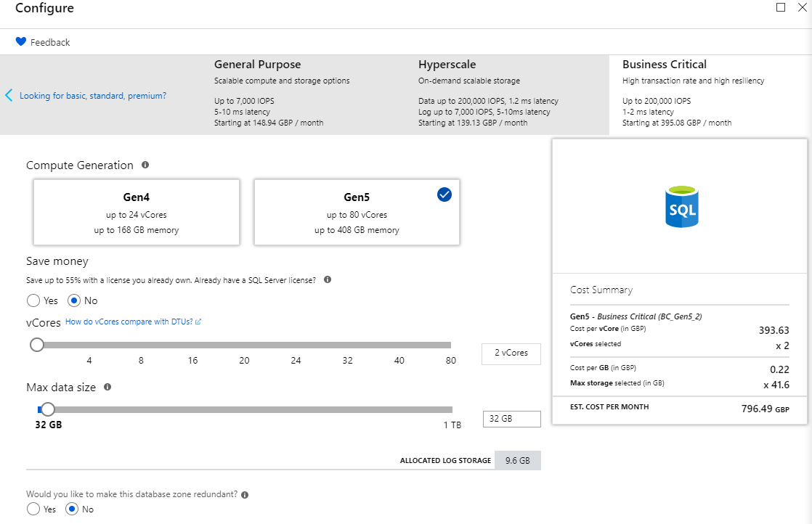Click 'Gen5 - Business Critical (BC_Gen5_2)' text
Image resolution: width=812 pixels, height=524 pixels.
[x=636, y=316]
